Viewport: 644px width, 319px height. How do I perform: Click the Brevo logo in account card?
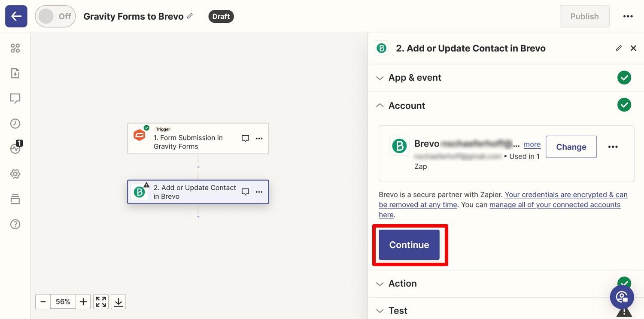399,146
